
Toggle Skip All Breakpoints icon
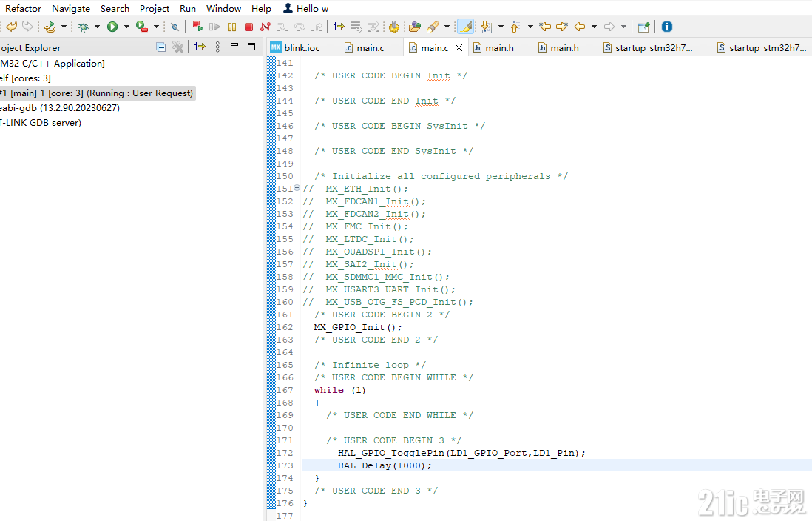coord(175,27)
